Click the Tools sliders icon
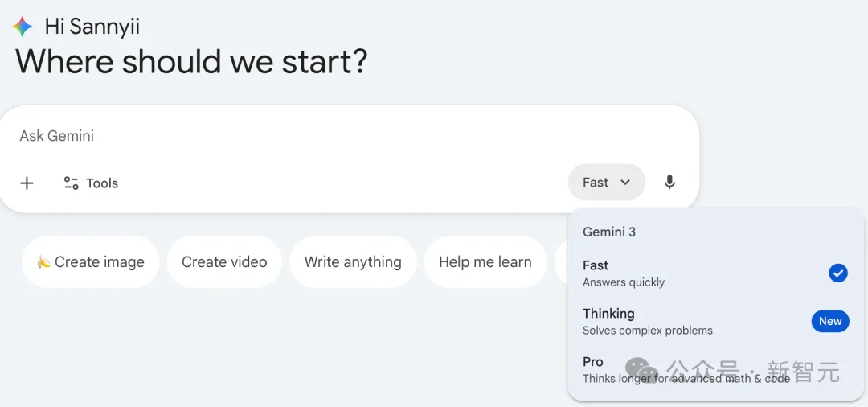 72,183
